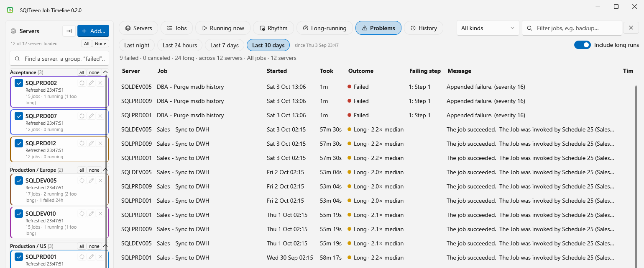644x268 pixels.
Task: Collapse the servers panel with arrow button
Action: click(69, 31)
